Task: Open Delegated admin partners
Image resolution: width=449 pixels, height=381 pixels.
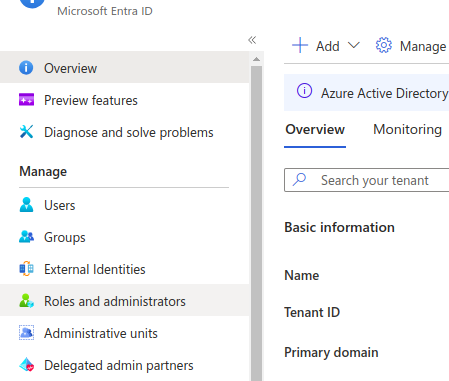Action: pos(125,365)
